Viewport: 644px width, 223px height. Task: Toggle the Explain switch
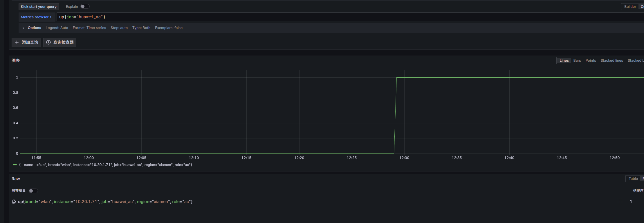point(85,6)
